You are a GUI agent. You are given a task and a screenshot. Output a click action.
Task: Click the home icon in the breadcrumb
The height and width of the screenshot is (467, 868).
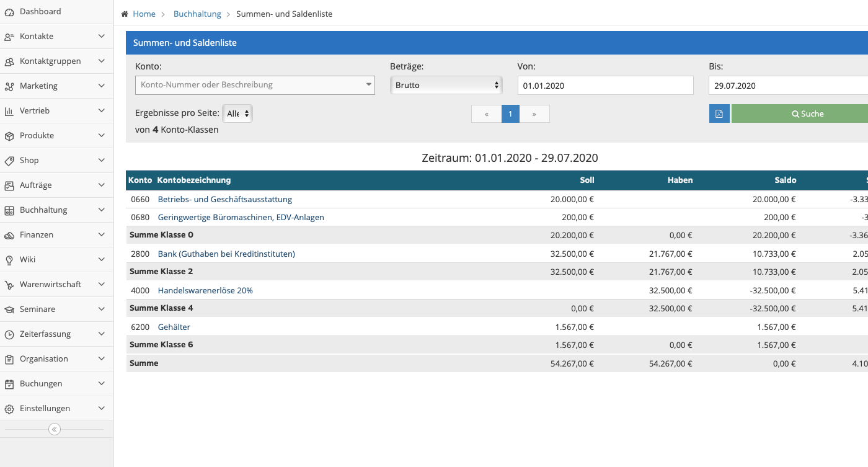pos(125,14)
